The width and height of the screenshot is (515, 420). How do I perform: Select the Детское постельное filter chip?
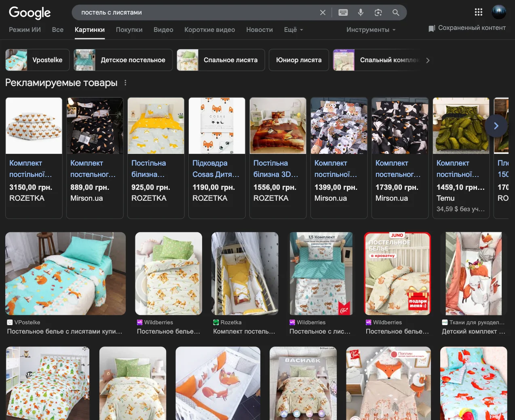pyautogui.click(x=123, y=60)
